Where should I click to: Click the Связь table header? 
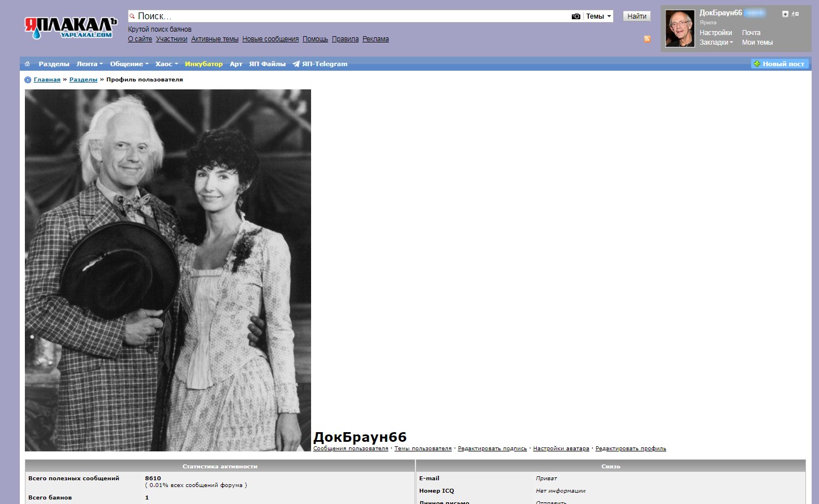(611, 466)
